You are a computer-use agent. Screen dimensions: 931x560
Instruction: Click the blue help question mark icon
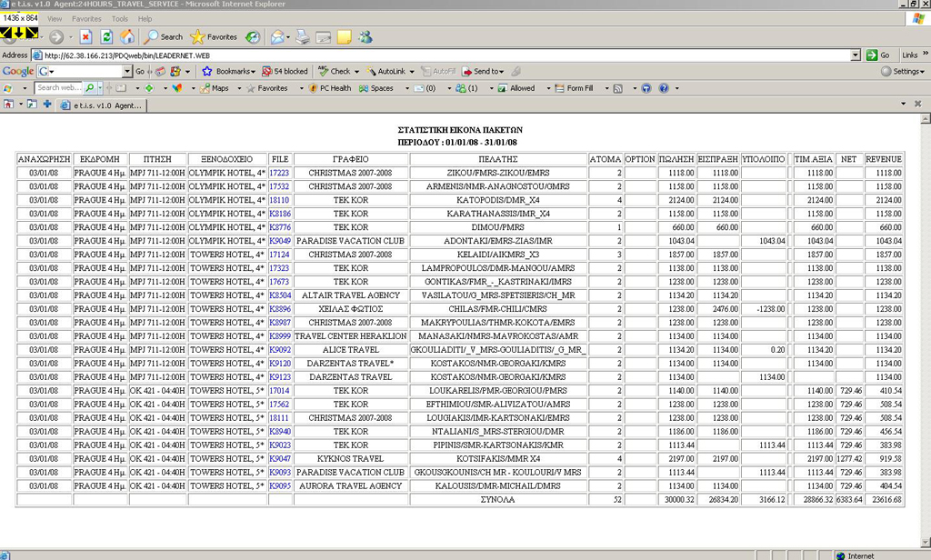[664, 88]
